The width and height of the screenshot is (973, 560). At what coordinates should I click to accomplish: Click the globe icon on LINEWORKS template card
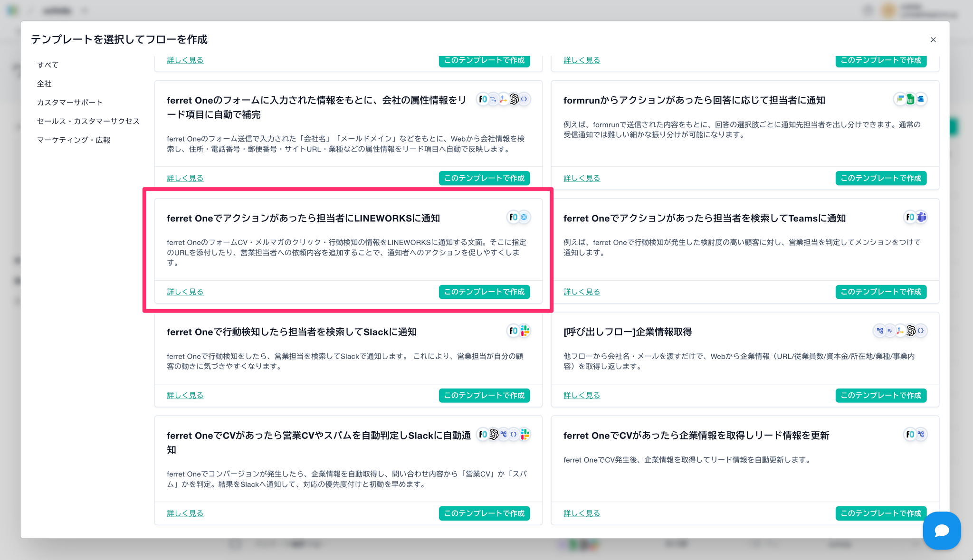tap(524, 218)
